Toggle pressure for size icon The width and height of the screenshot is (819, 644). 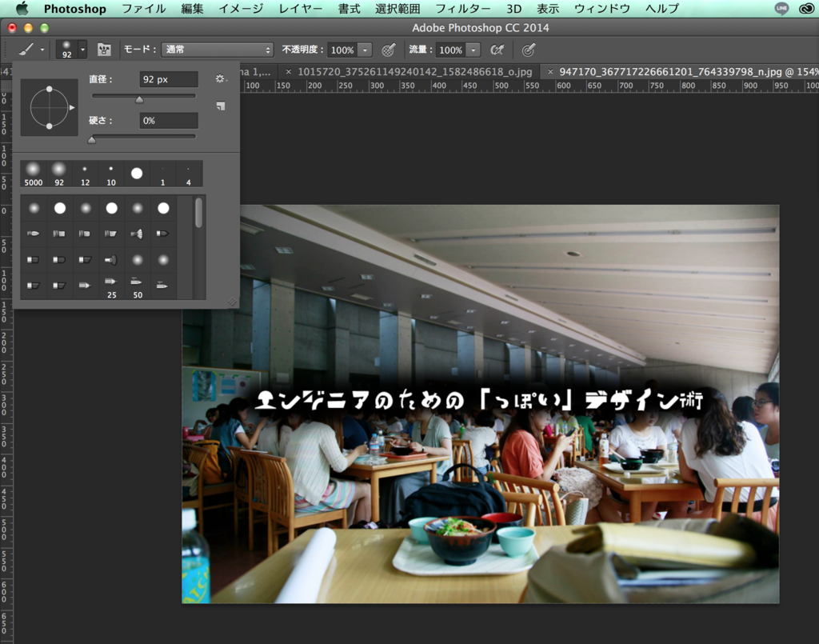(528, 50)
